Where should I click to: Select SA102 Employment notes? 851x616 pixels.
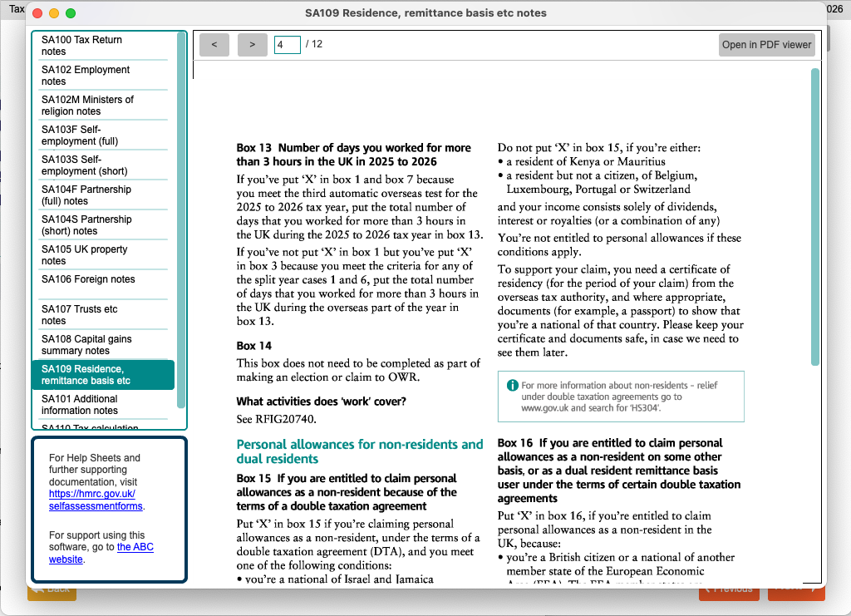pyautogui.click(x=103, y=76)
